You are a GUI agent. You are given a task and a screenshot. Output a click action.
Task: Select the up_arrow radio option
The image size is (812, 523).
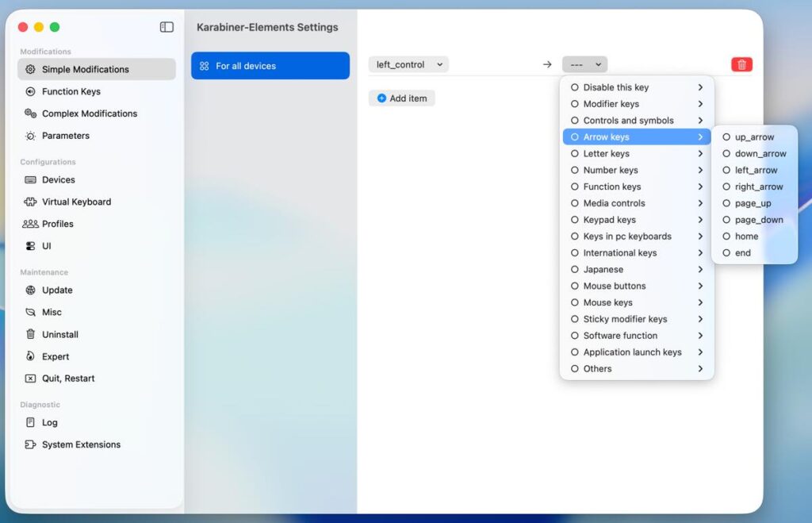tap(753, 137)
